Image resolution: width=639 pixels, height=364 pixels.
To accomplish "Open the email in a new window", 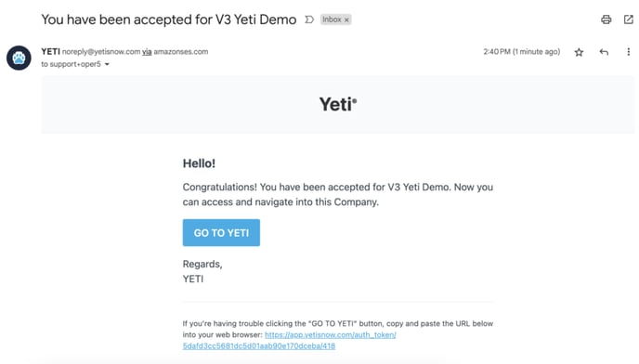I will point(629,19).
